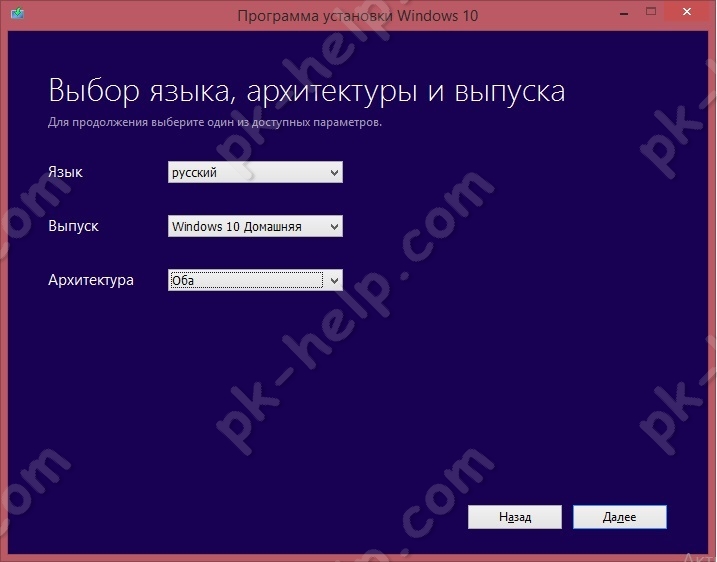The height and width of the screenshot is (562, 717).
Task: Click the 'Язык' label
Action: coord(65,172)
